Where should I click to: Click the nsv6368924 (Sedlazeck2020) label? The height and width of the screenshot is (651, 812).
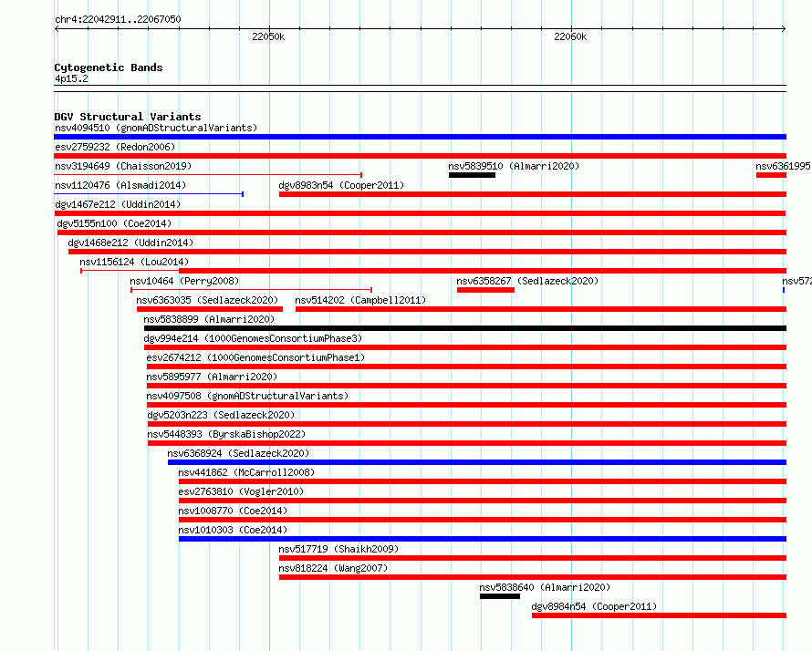[x=238, y=453]
